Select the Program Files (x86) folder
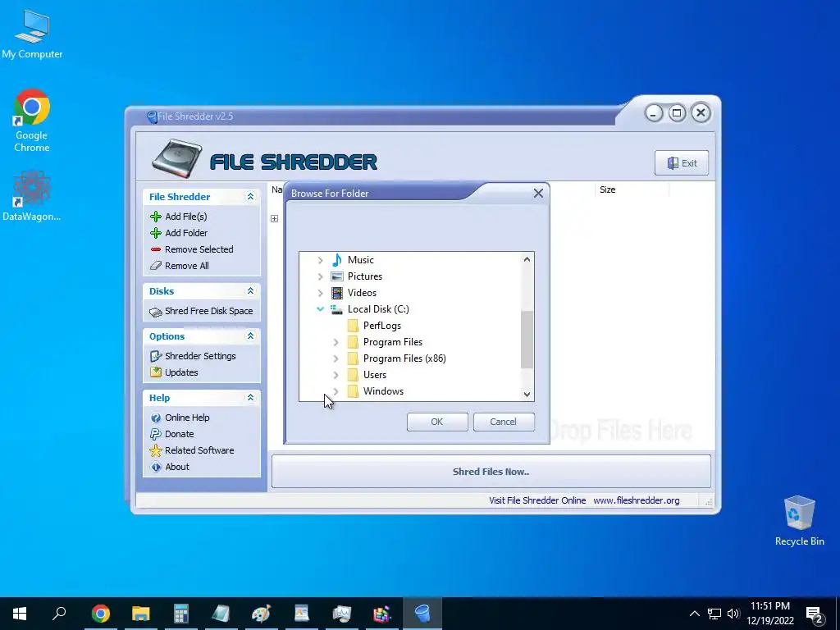The width and height of the screenshot is (840, 630). 404,358
